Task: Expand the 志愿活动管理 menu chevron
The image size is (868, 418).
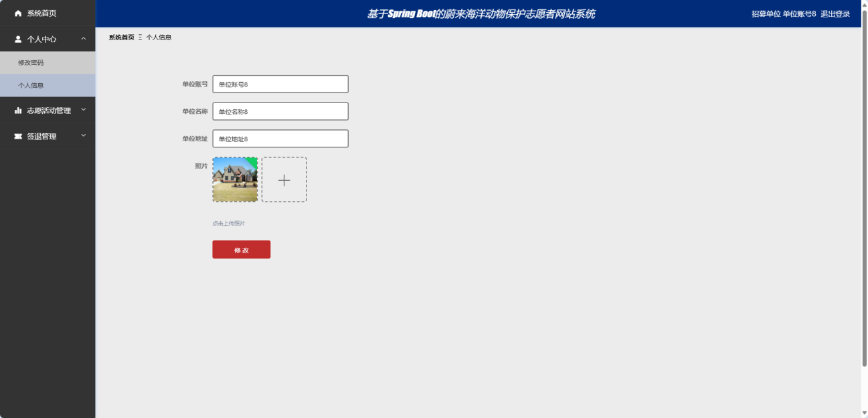Action: (83, 110)
